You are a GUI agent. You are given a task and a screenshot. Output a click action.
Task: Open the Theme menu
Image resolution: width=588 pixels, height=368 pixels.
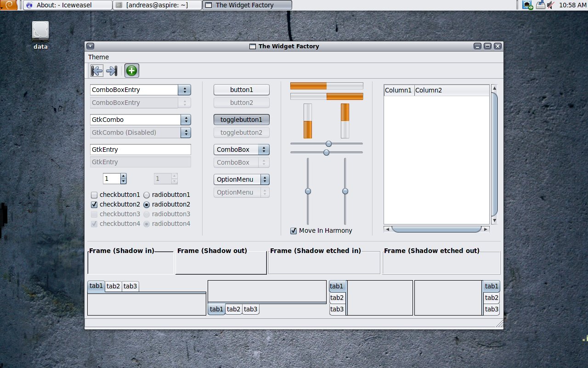pos(98,57)
